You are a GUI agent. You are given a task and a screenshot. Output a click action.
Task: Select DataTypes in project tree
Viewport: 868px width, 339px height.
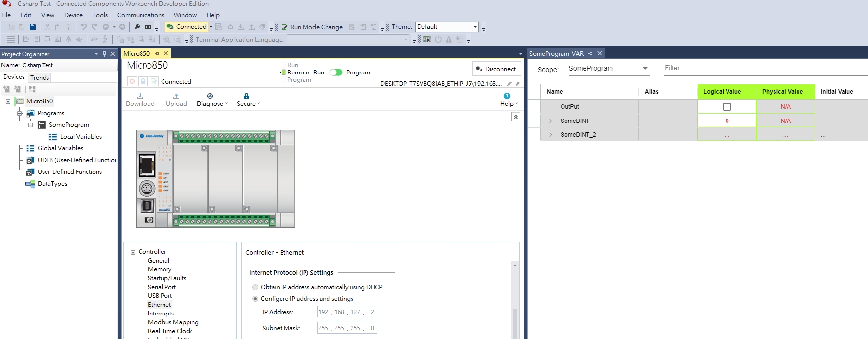pos(52,184)
